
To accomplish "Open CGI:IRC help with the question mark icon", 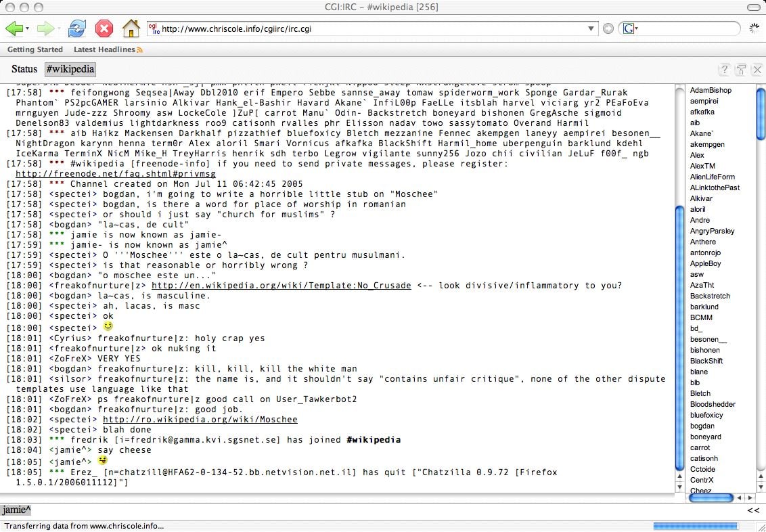I will (724, 69).
